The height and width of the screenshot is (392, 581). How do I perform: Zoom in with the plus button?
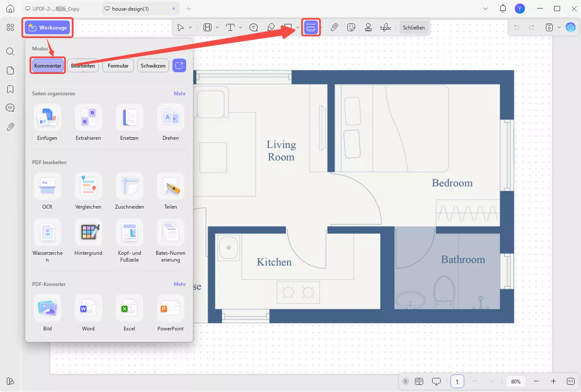pos(553,381)
